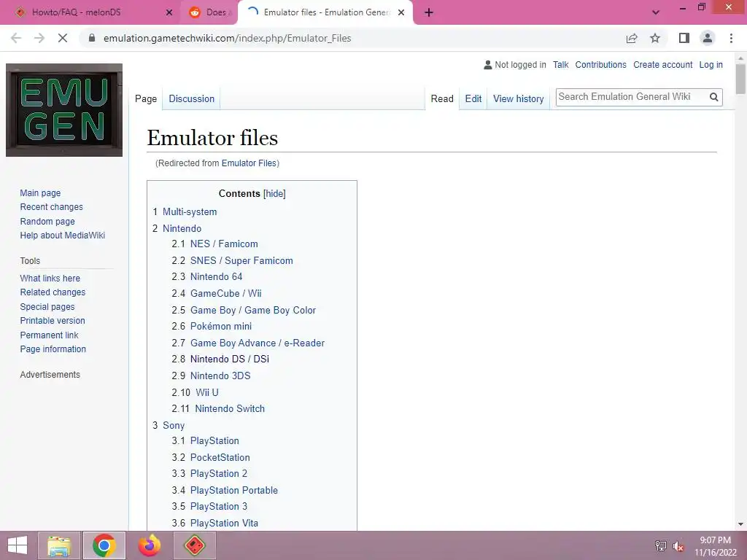Jump to NES / Famicom section

click(x=224, y=244)
